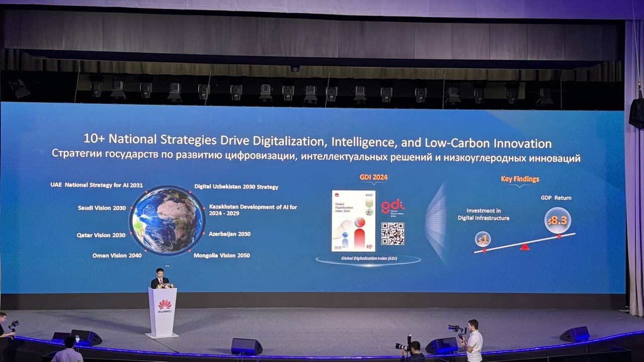Click 'Saudi Vision 2030' label
Viewport: 644px width, 362px height.
tap(102, 208)
